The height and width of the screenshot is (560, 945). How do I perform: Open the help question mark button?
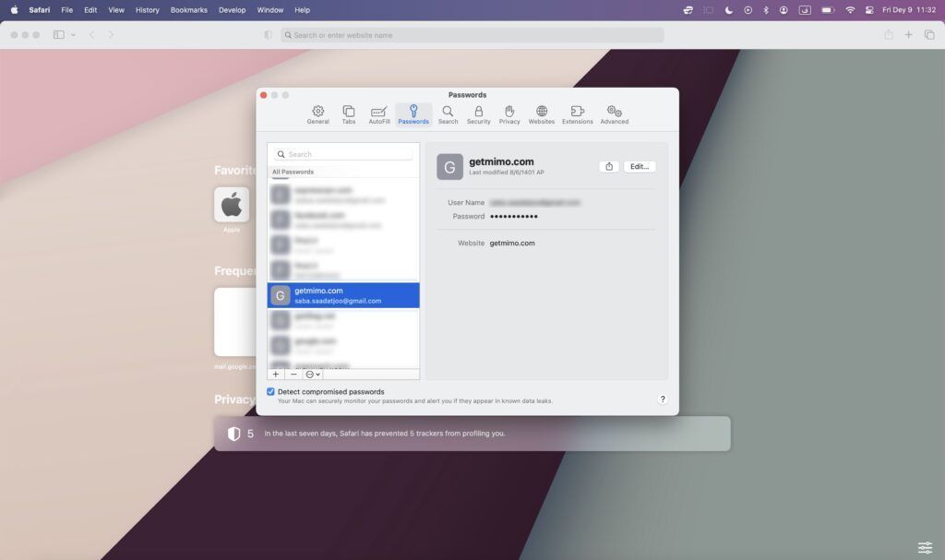(x=663, y=399)
